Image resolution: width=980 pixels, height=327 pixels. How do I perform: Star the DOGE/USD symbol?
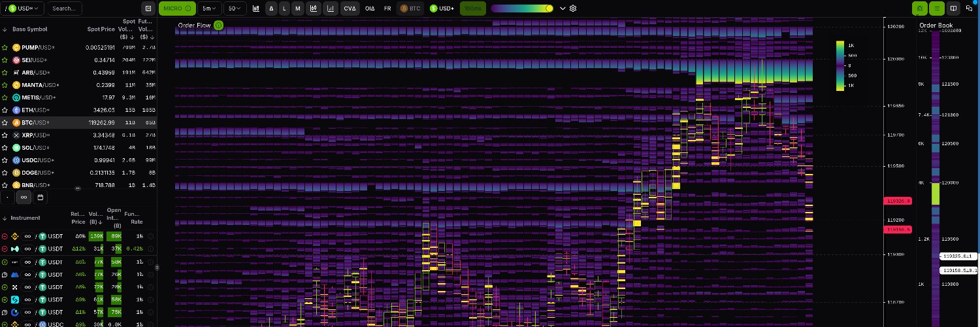[x=5, y=173]
